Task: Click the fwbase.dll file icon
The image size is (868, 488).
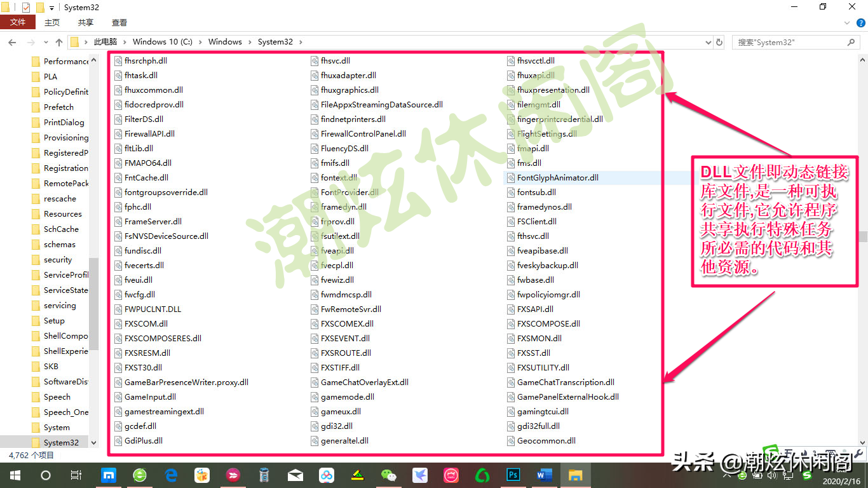Action: click(x=511, y=280)
